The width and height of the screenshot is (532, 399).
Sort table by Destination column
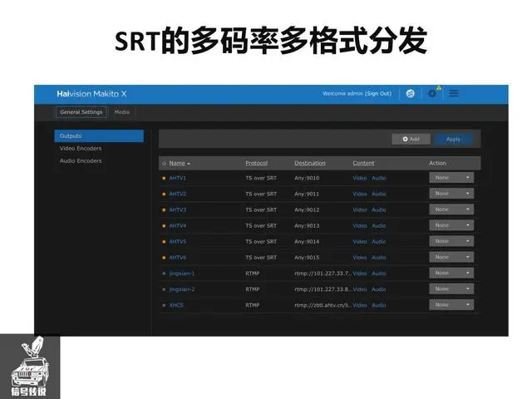pos(310,163)
